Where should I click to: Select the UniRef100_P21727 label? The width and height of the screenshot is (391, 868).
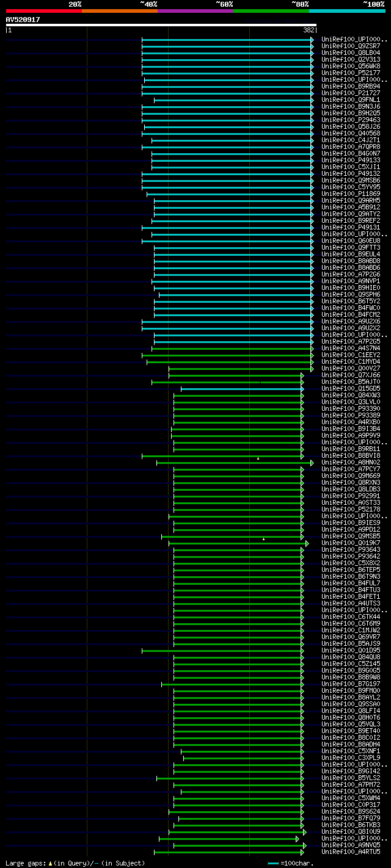pos(351,93)
